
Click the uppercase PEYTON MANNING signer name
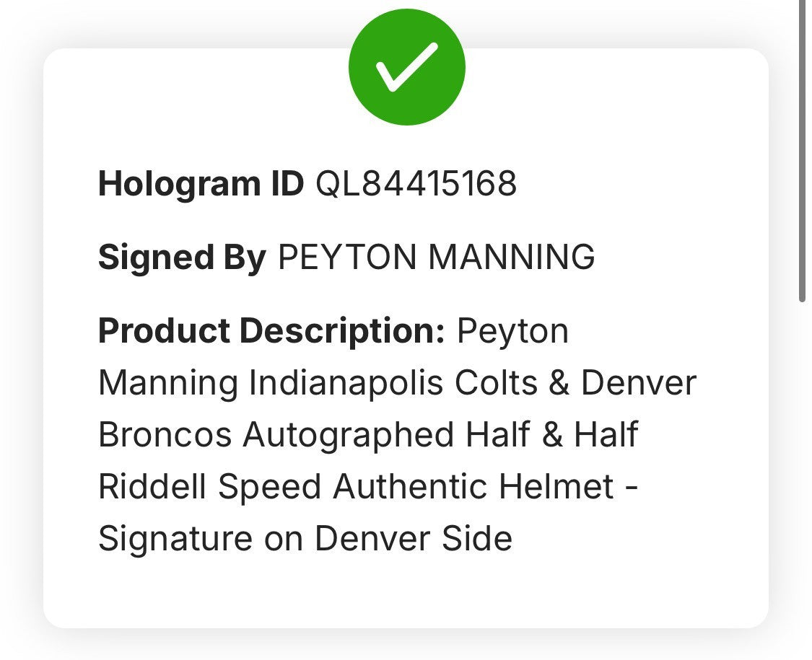(x=436, y=258)
